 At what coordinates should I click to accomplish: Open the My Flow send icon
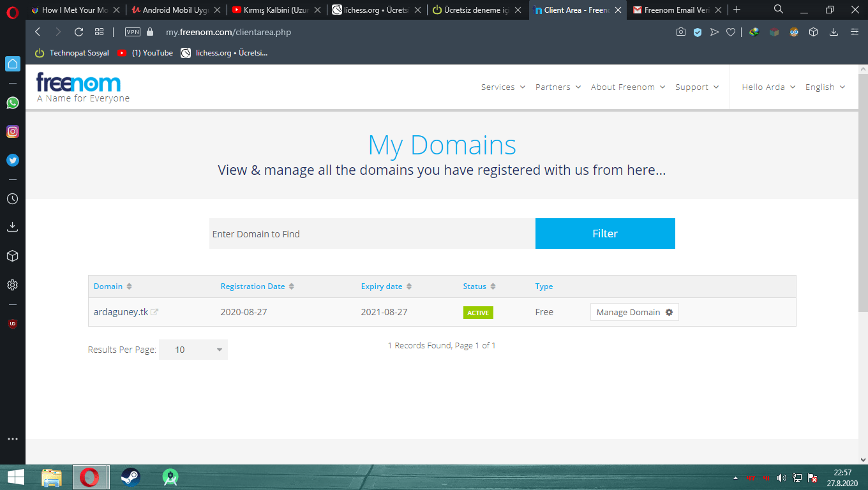pos(714,32)
